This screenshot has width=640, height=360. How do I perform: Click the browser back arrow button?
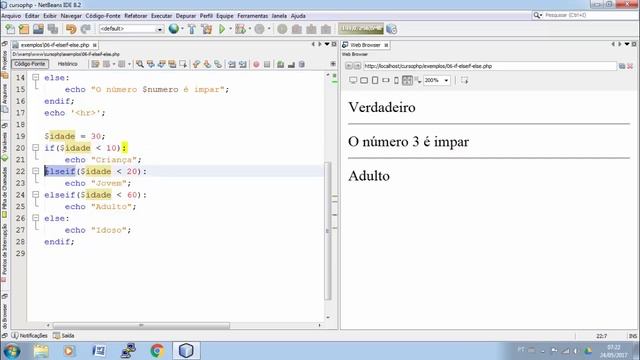point(348,66)
